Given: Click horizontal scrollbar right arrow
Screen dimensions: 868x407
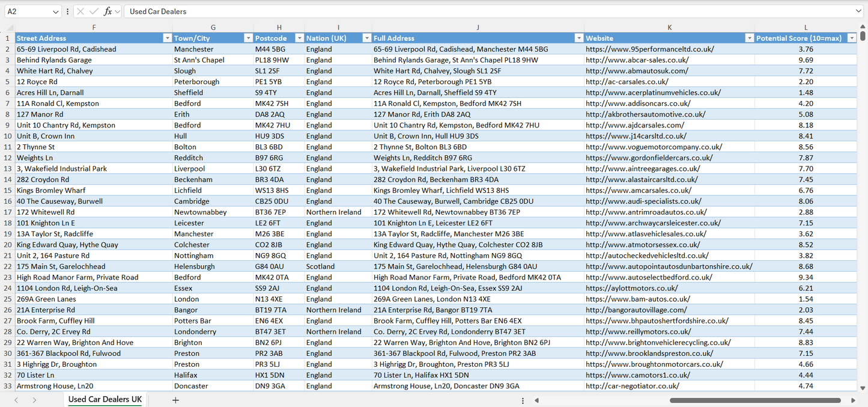Looking at the screenshot, I should point(853,400).
